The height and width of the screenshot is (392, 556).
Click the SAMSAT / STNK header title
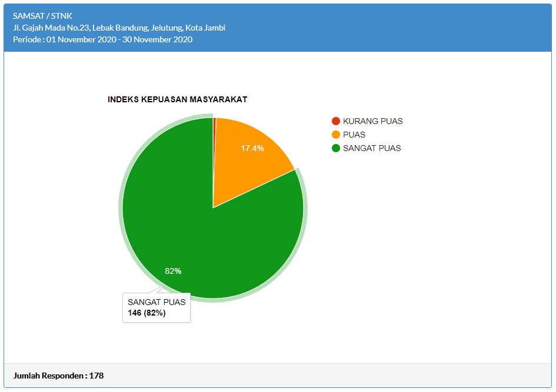click(42, 16)
